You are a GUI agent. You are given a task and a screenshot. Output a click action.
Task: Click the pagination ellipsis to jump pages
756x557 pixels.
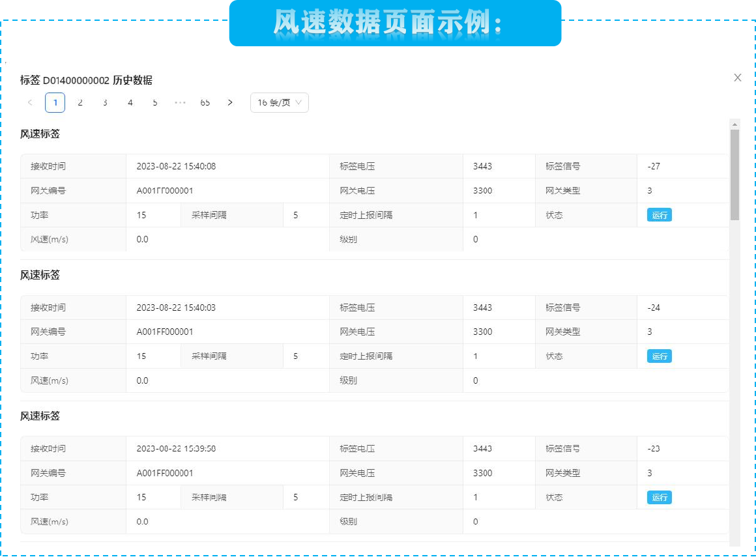pyautogui.click(x=180, y=103)
